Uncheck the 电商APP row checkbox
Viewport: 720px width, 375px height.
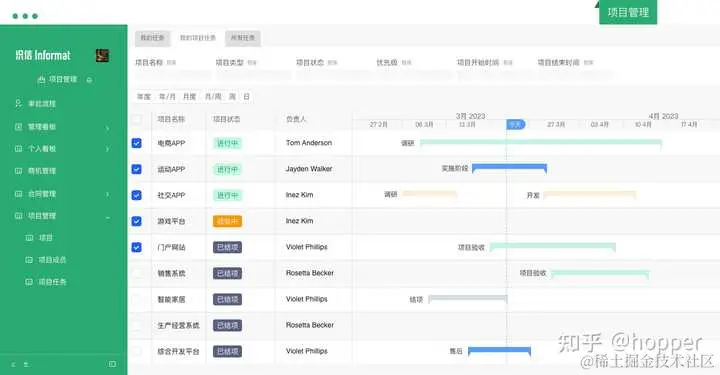pos(137,143)
